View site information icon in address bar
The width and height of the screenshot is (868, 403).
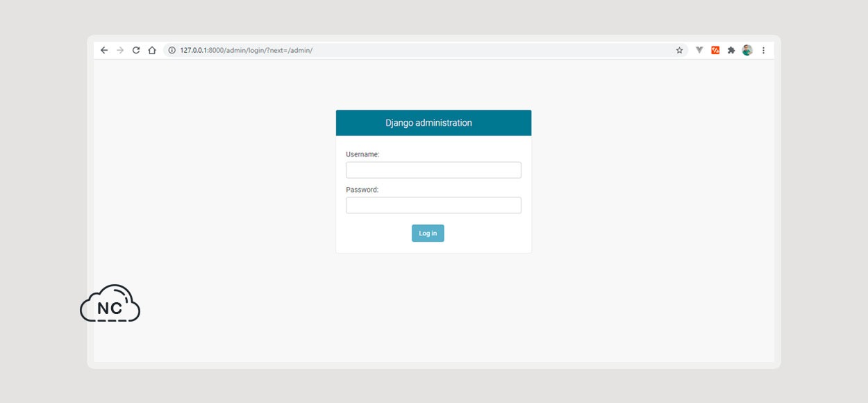click(x=172, y=50)
